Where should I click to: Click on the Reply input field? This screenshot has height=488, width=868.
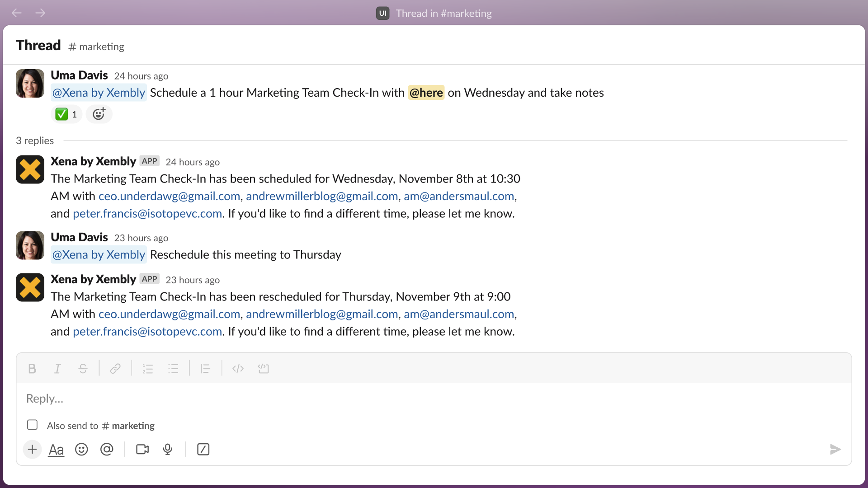coord(434,398)
